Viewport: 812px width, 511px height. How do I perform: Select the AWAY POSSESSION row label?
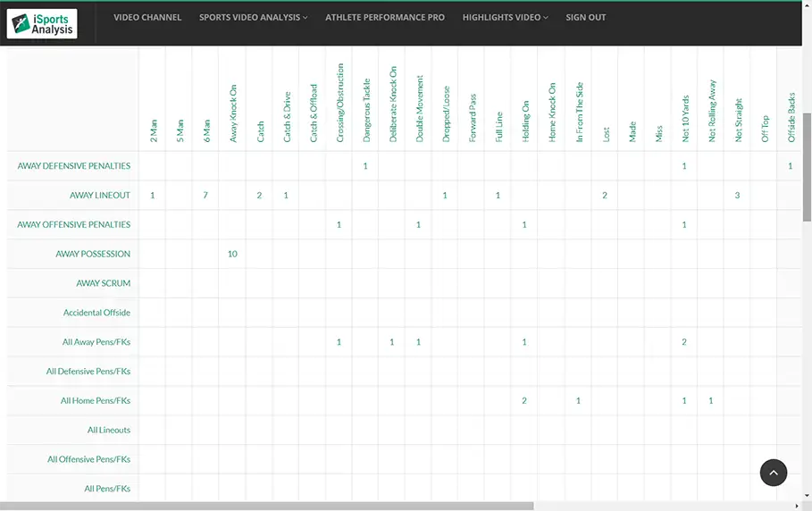(x=93, y=254)
